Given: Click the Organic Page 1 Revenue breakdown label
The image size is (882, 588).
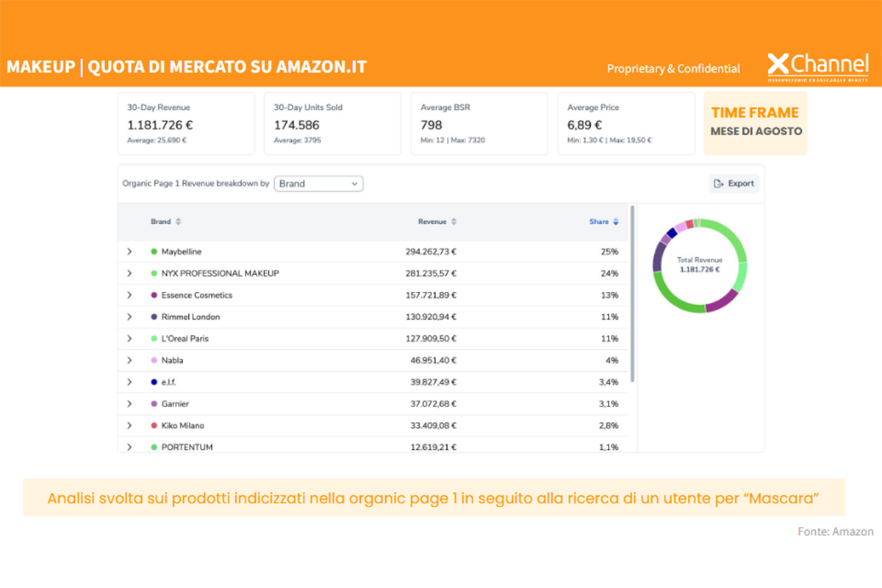Looking at the screenshot, I should [196, 184].
